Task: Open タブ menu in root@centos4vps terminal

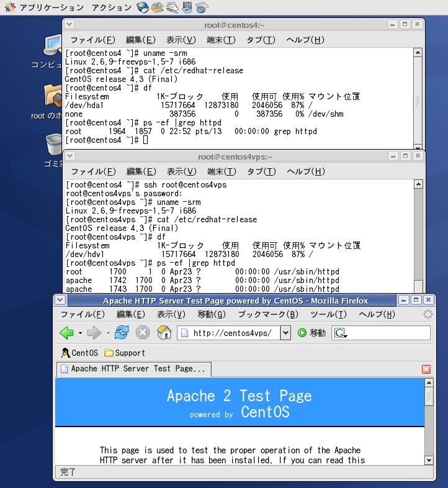Action: tap(261, 171)
